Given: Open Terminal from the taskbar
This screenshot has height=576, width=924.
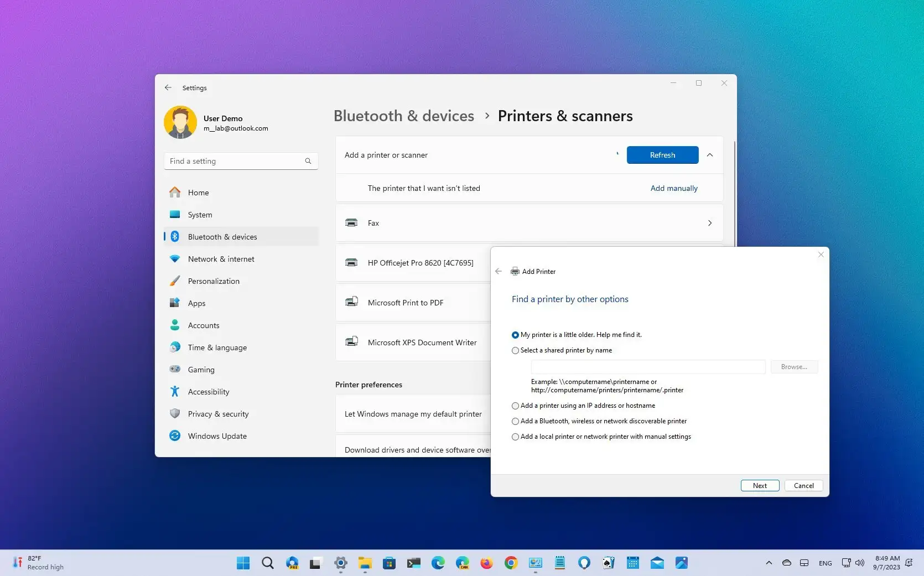Looking at the screenshot, I should (x=414, y=563).
